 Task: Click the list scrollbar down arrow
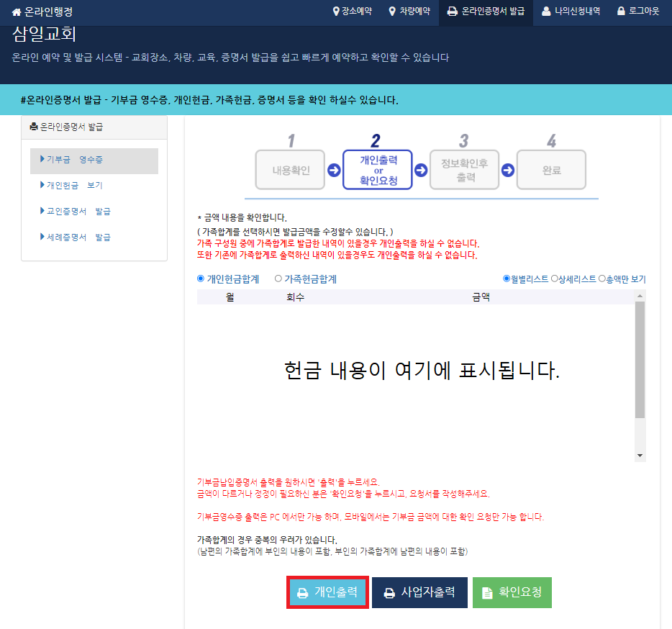coord(640,456)
